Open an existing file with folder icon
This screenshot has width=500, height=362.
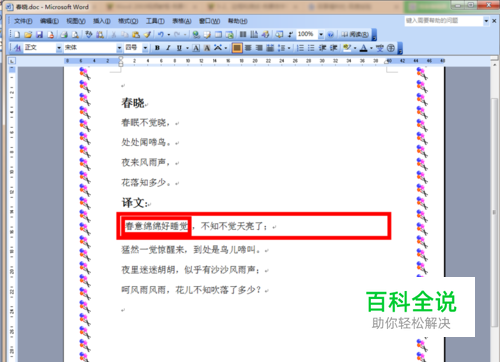pos(28,34)
